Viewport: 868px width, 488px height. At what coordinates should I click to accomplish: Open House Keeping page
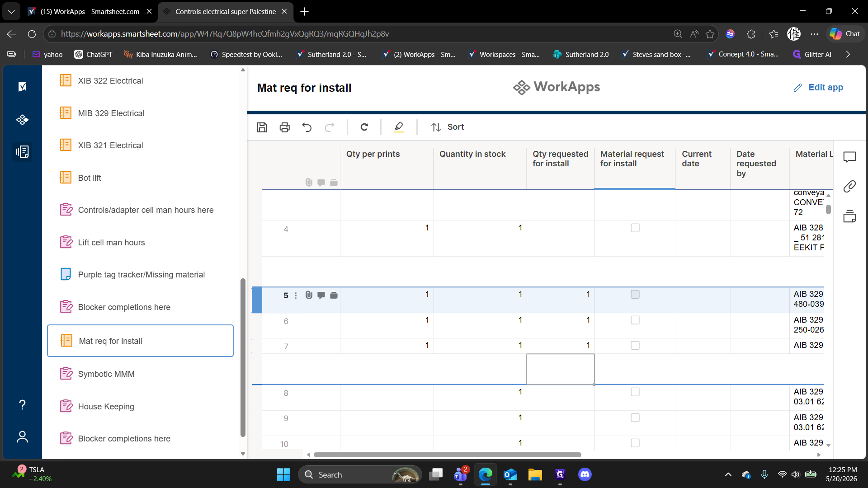point(140,407)
